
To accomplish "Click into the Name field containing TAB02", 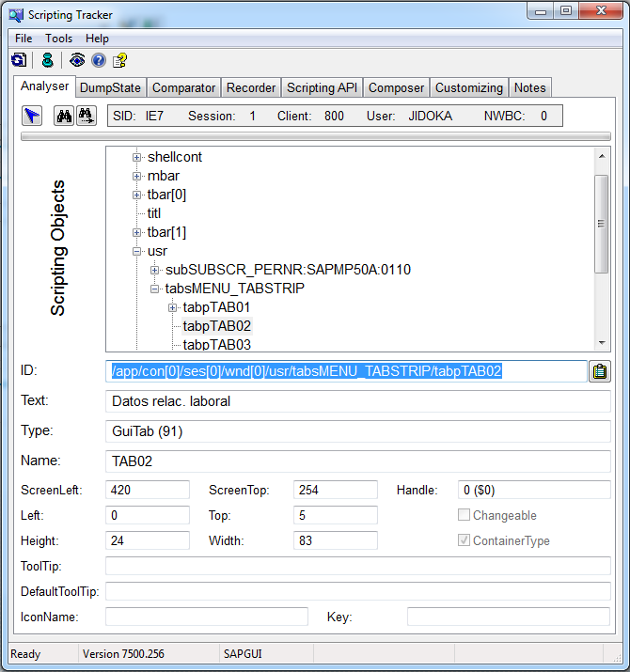I will [x=357, y=461].
